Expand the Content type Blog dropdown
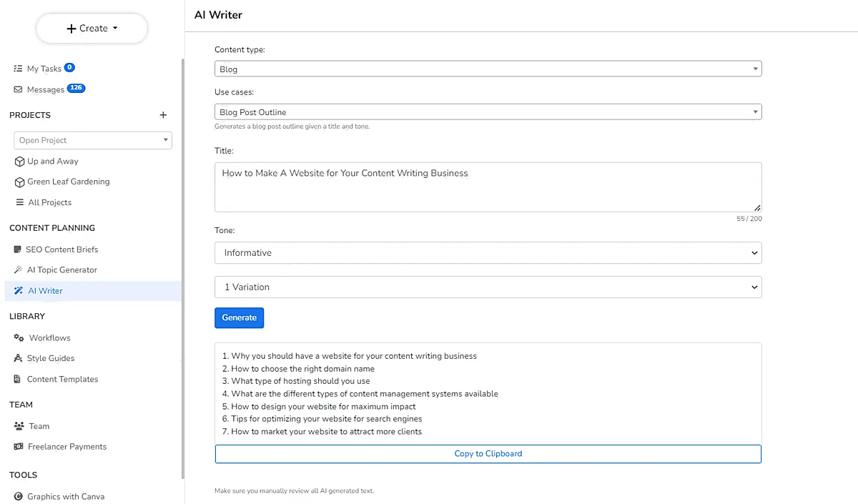858x504 pixels. (x=488, y=69)
